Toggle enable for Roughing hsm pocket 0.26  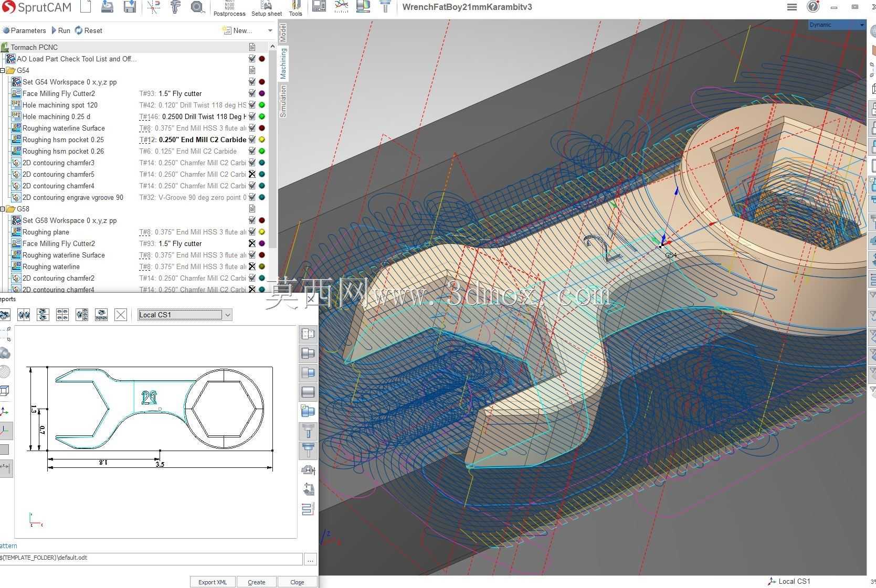(252, 151)
